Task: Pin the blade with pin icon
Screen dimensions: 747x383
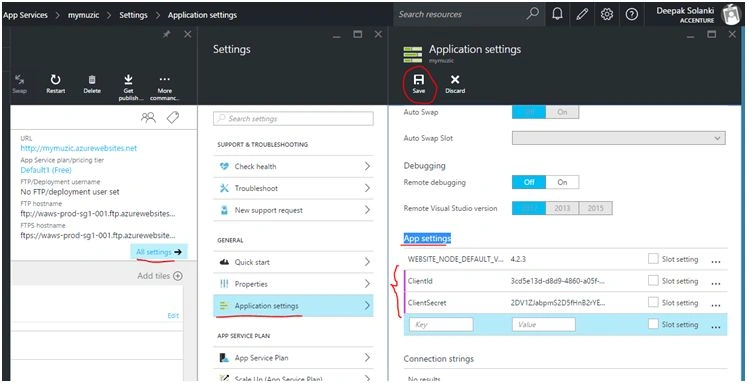Action: click(x=166, y=35)
